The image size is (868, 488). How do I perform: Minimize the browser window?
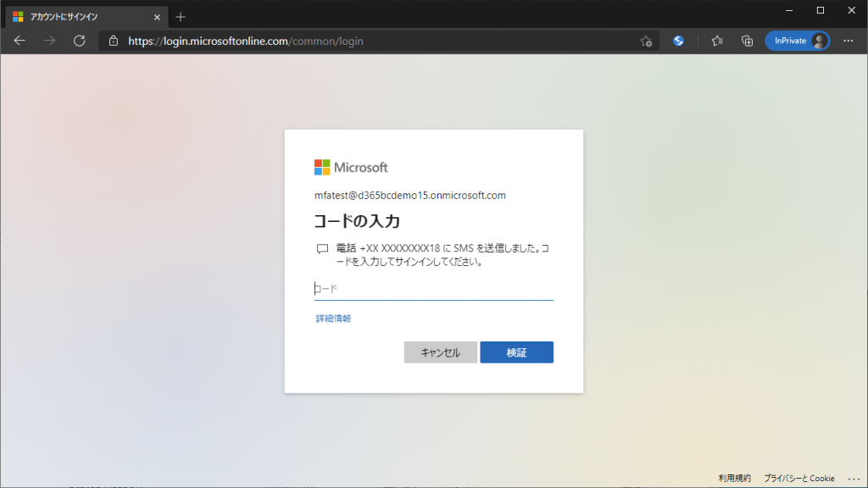789,10
